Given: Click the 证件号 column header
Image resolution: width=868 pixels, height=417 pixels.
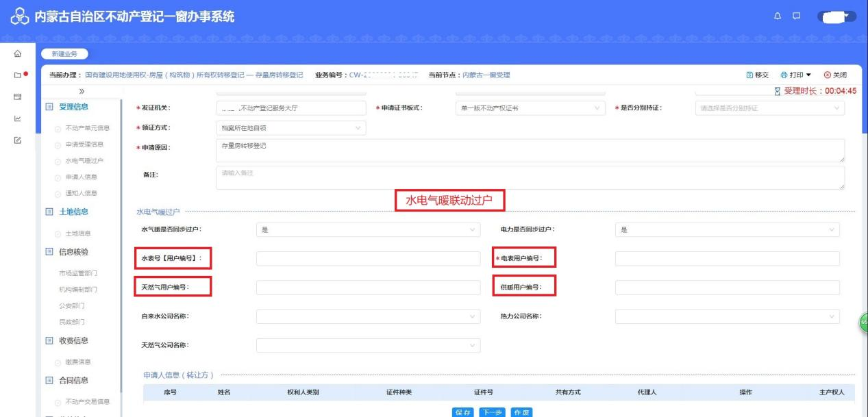Looking at the screenshot, I should (484, 392).
